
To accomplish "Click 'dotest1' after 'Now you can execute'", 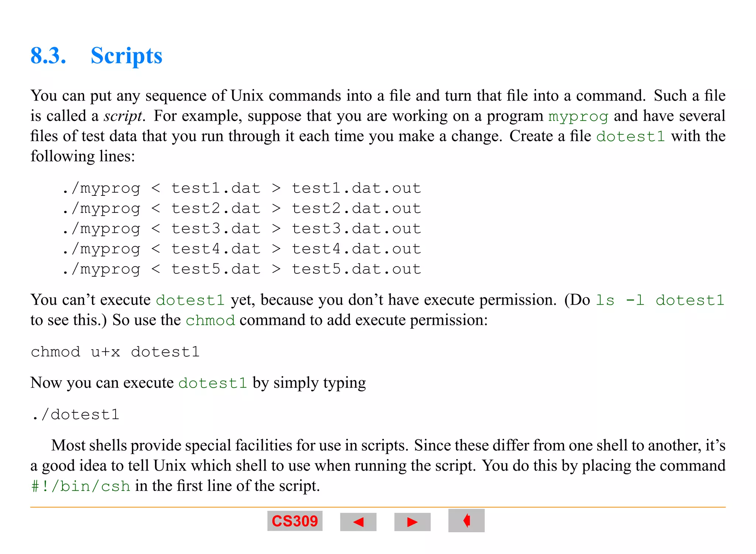I will (x=213, y=383).
